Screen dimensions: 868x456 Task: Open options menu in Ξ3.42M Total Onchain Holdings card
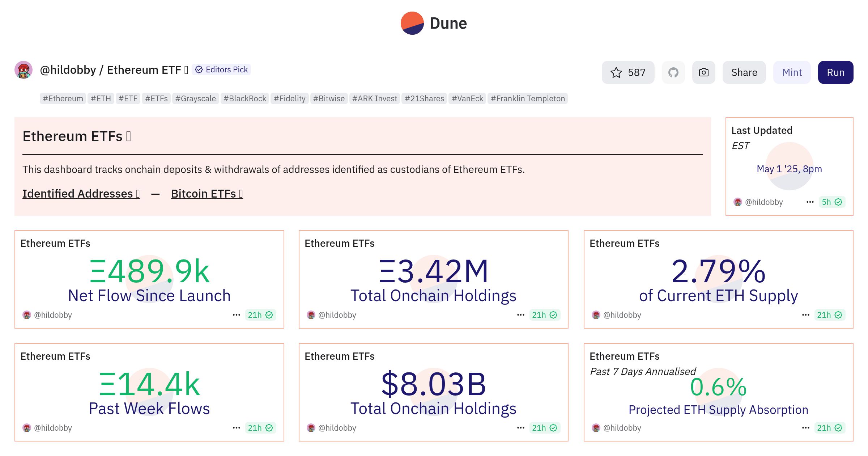coord(521,315)
